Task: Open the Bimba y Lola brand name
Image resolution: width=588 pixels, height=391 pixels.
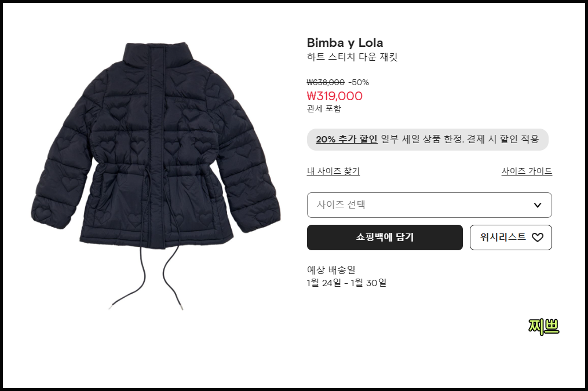Action: [x=345, y=43]
